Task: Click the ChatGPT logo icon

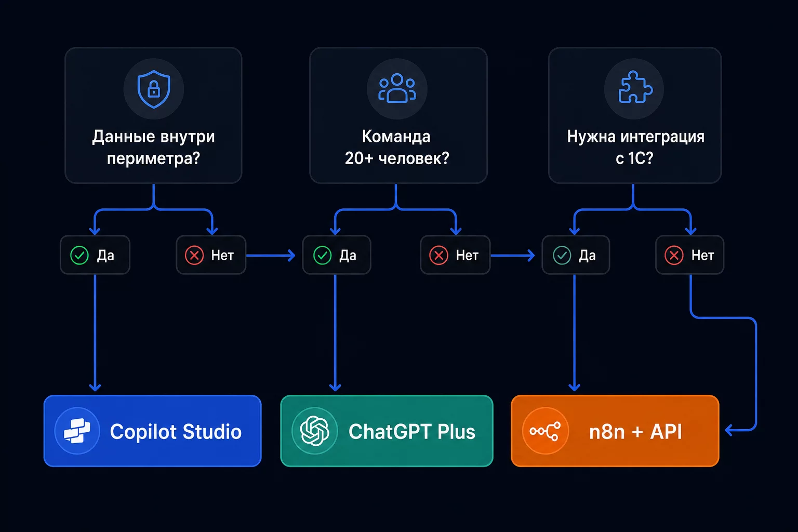Action: (x=315, y=431)
